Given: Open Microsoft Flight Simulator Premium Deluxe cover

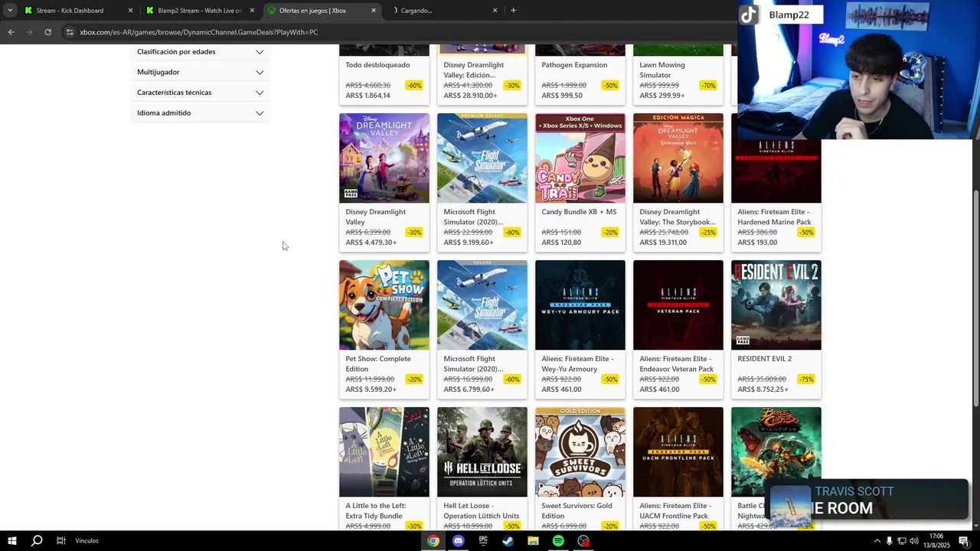Looking at the screenshot, I should coord(482,158).
